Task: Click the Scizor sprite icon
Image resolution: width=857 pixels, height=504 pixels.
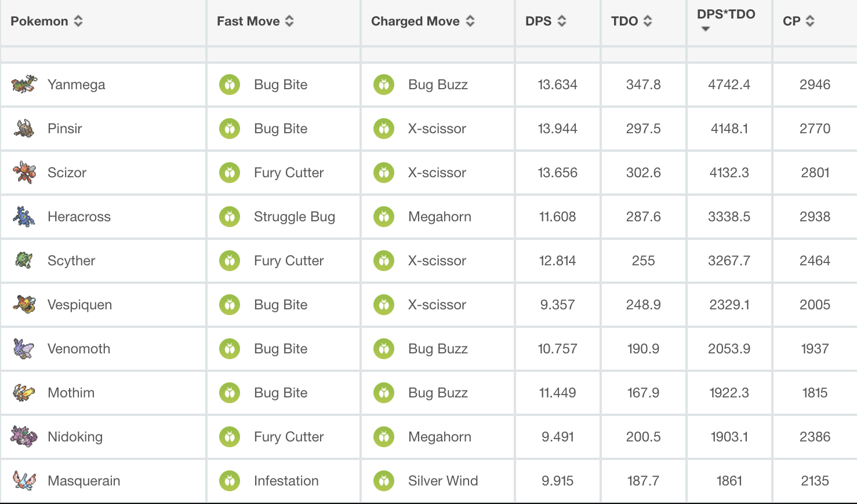Action: [x=24, y=173]
